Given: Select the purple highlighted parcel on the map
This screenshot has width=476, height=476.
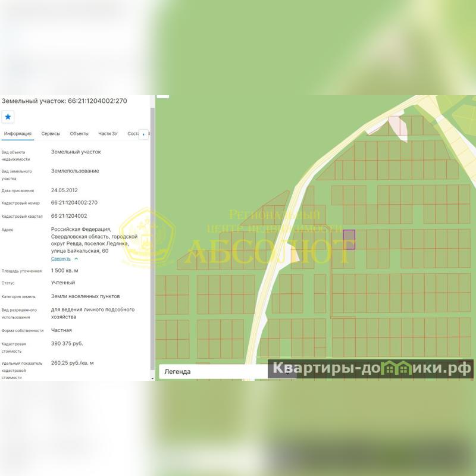Looking at the screenshot, I should click(349, 239).
